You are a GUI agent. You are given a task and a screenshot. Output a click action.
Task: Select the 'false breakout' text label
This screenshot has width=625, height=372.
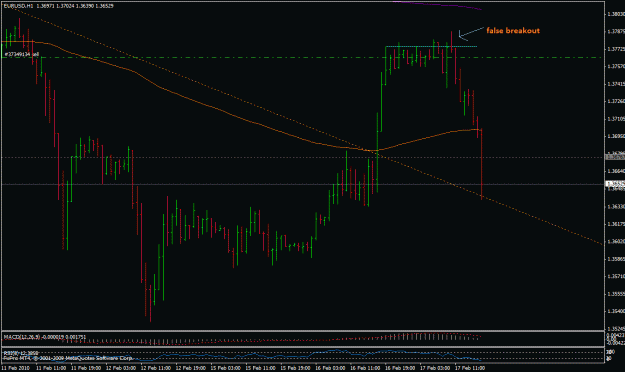coord(513,31)
